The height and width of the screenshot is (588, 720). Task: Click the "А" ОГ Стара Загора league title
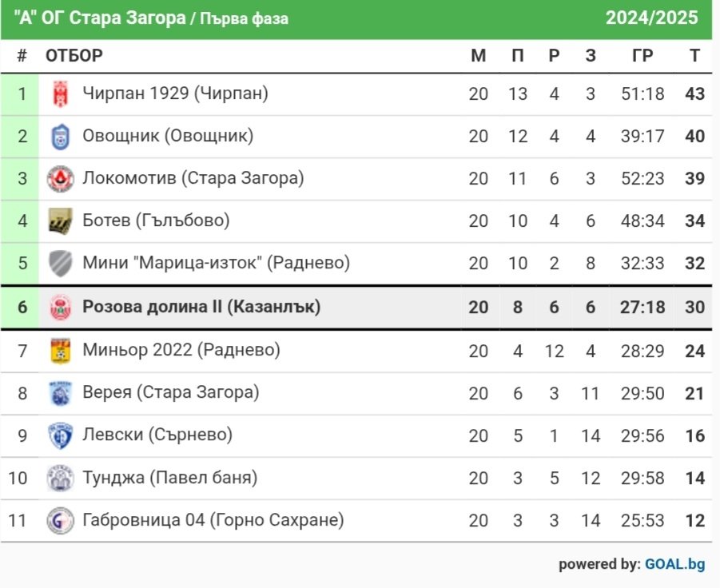(x=100, y=18)
